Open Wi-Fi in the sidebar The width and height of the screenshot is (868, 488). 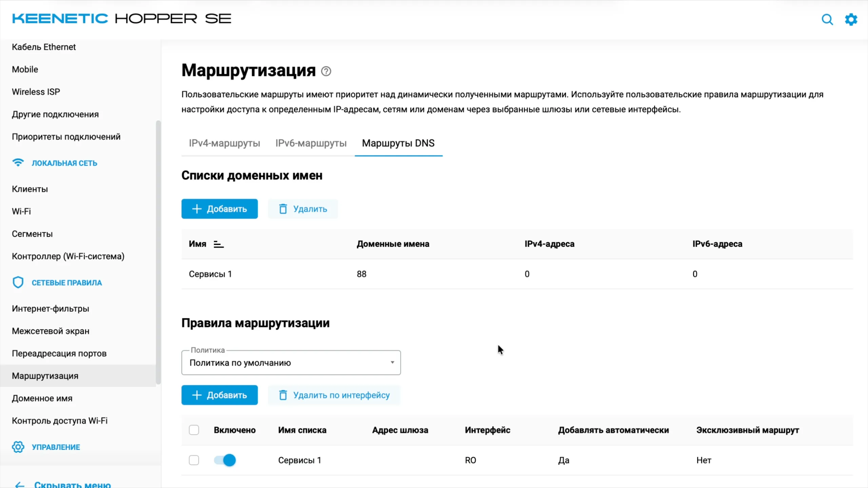coord(21,211)
